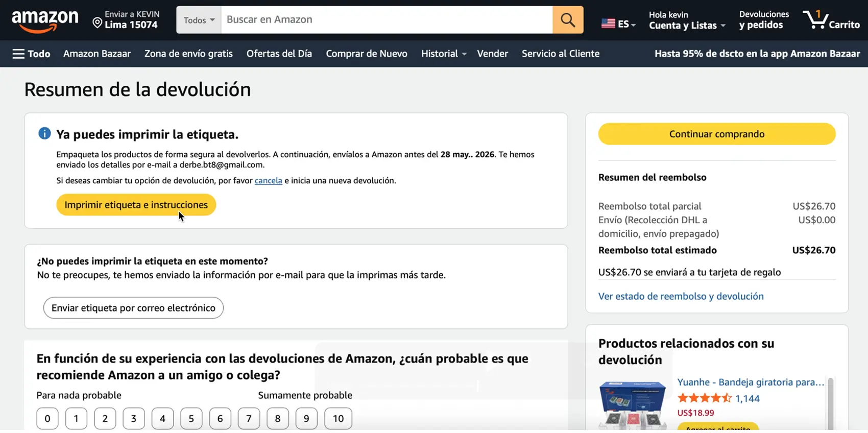Open the Yuanhe product thumbnail image
868x433 pixels.
(x=632, y=404)
